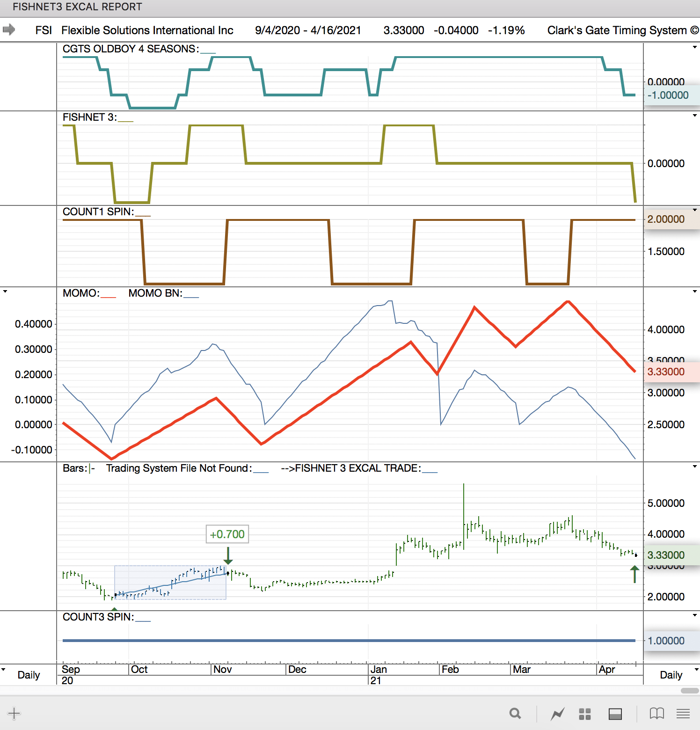Open the FISHNET3 EXCAL REPORT tab
700x730 pixels.
77,7
